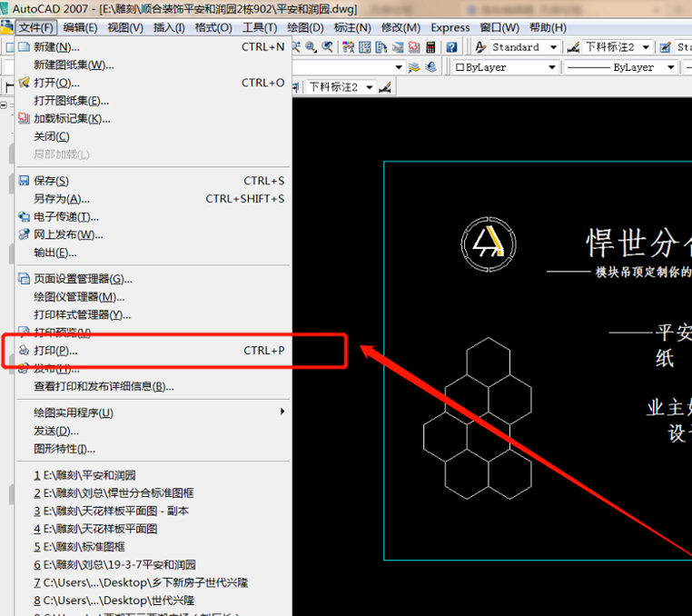Select 打印(P)... from the File menu
692x616 pixels.
[55, 351]
